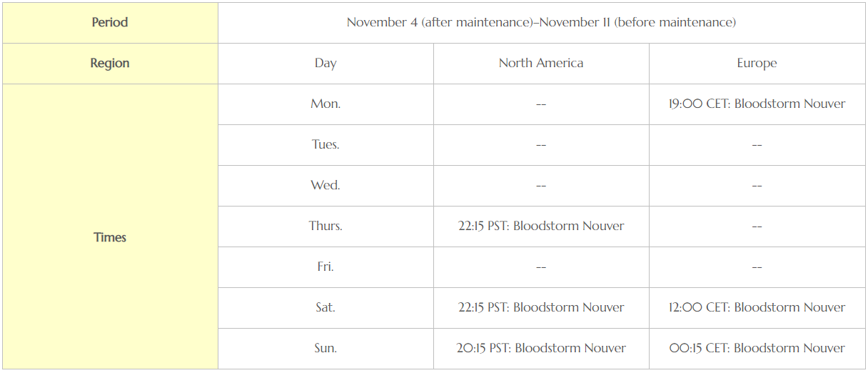Image resolution: width=868 pixels, height=373 pixels.
Task: Click the Period header cell
Action: (110, 23)
